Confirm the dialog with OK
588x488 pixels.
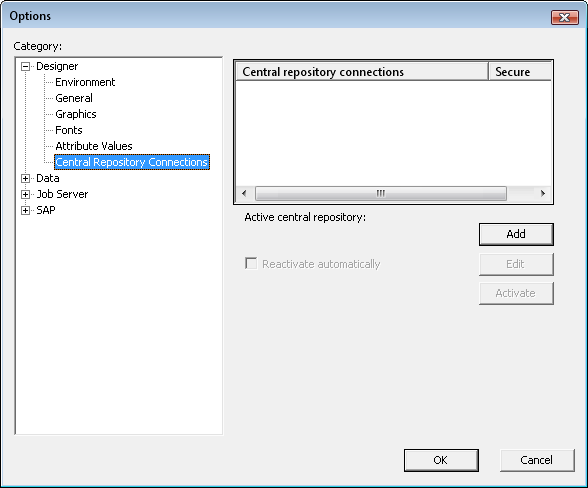441,460
